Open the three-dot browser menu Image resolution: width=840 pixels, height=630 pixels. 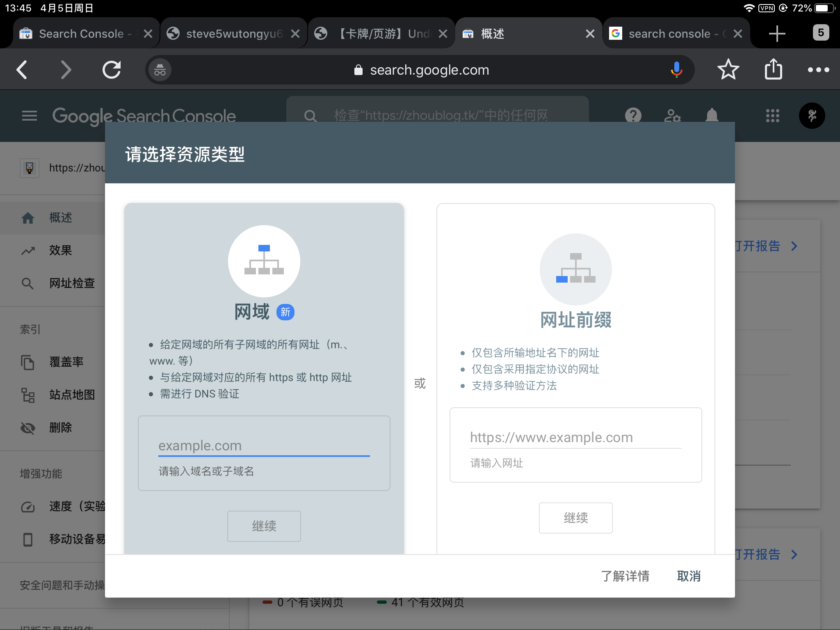(x=818, y=70)
